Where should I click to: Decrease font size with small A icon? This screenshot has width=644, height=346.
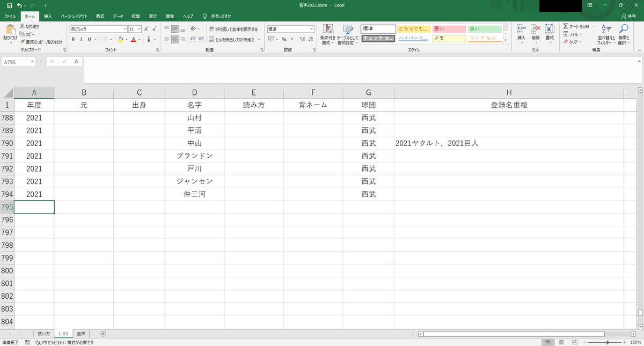pos(154,29)
